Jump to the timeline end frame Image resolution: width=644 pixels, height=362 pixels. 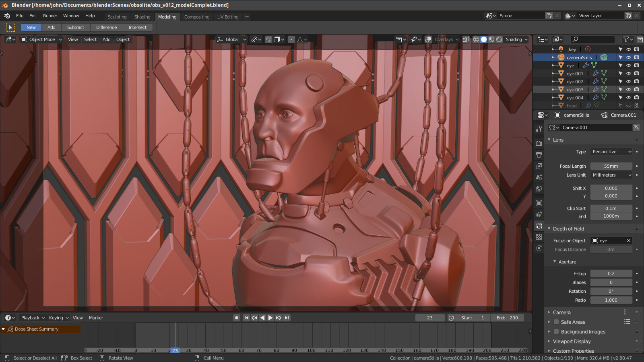point(287,318)
